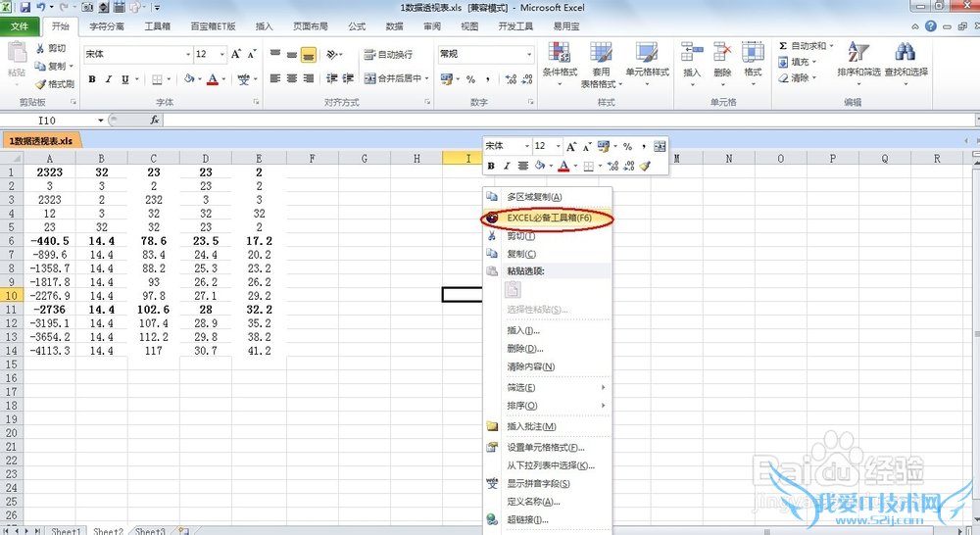Click Merge and Center (合并后居中)
Viewport: 980px width, 535px height.
[x=393, y=78]
